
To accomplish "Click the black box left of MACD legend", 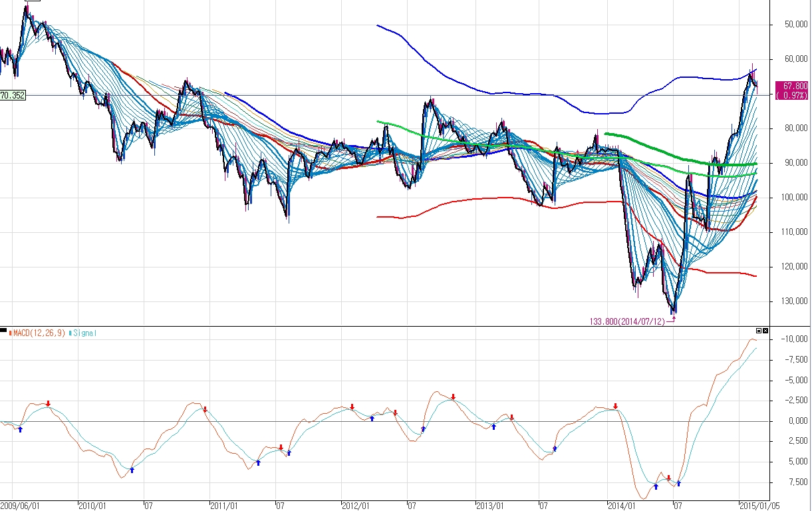I will pos(3,331).
